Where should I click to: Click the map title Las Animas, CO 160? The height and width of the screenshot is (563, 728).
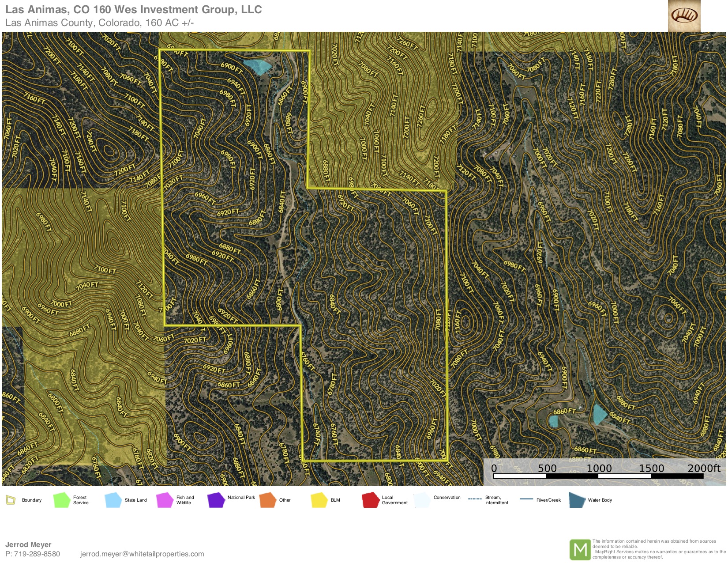[x=133, y=10]
